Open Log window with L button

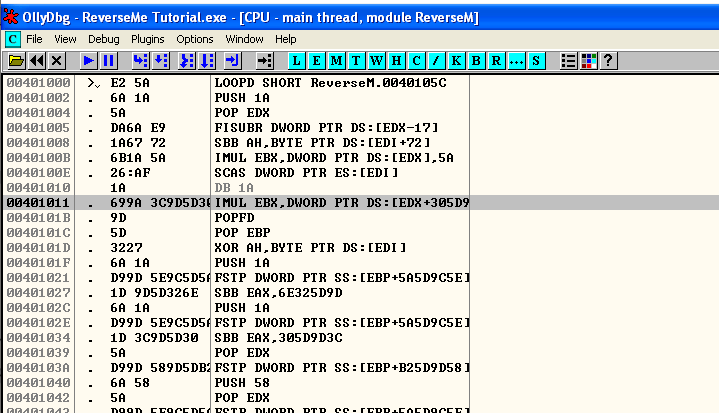[x=297, y=61]
